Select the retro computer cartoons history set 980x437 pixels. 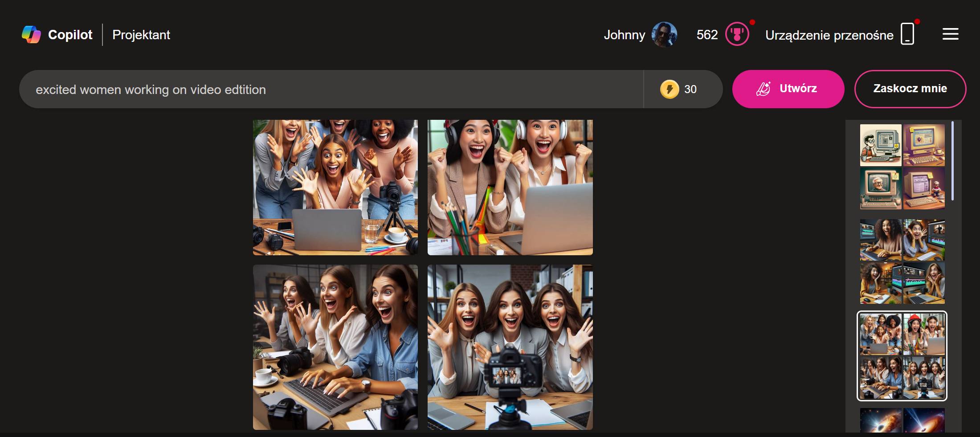pos(902,167)
